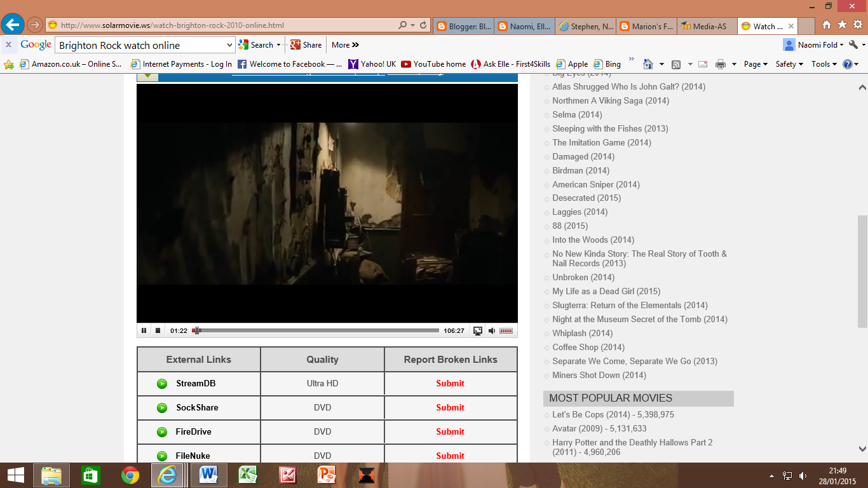This screenshot has height=488, width=868.
Task: Open the Google search box suggestions dropdown
Action: (x=229, y=45)
